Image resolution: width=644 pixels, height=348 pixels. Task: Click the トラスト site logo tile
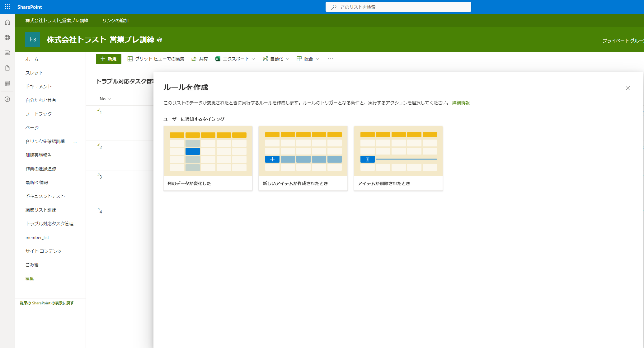click(32, 39)
